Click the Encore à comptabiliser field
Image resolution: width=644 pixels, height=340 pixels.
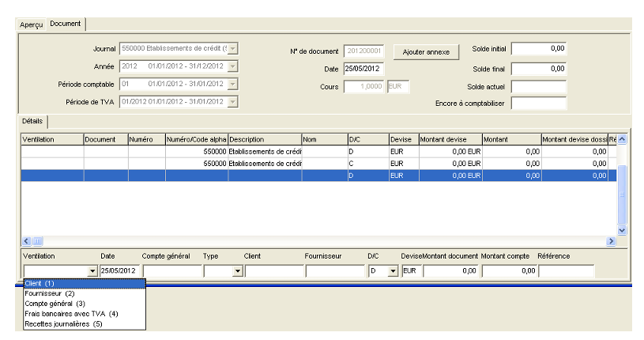(x=539, y=104)
